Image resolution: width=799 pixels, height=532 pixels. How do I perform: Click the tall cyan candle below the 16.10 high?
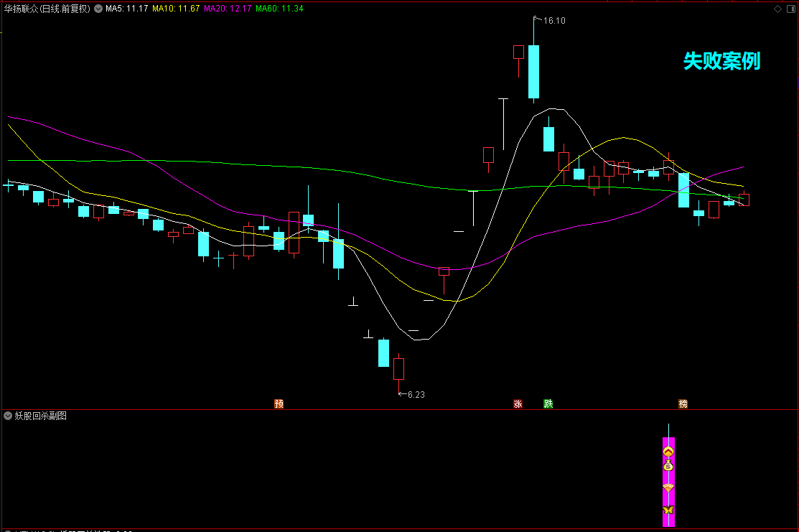[533, 71]
